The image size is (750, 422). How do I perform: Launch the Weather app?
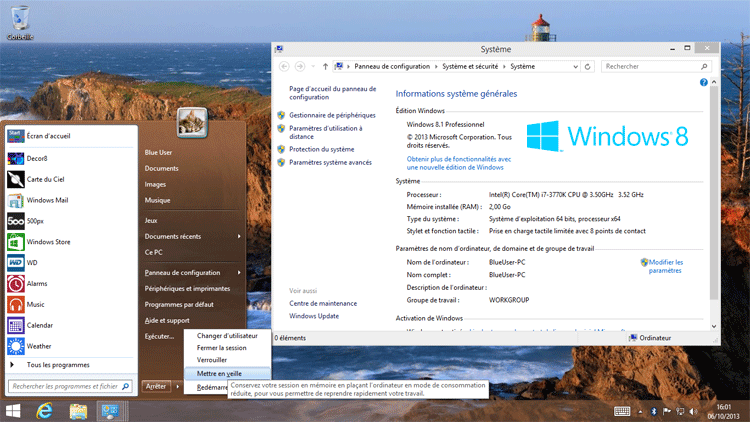click(39, 346)
